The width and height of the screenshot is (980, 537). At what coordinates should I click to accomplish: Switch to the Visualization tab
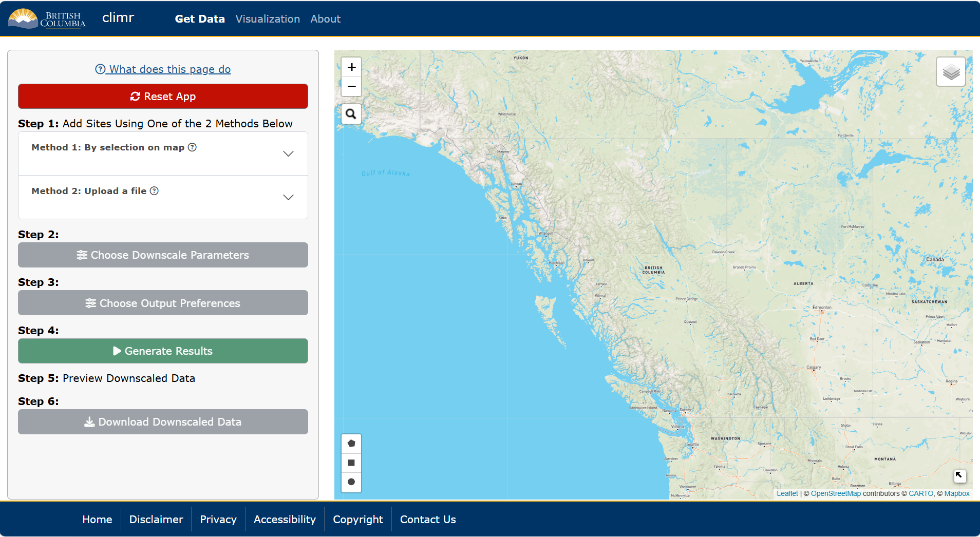coord(267,19)
